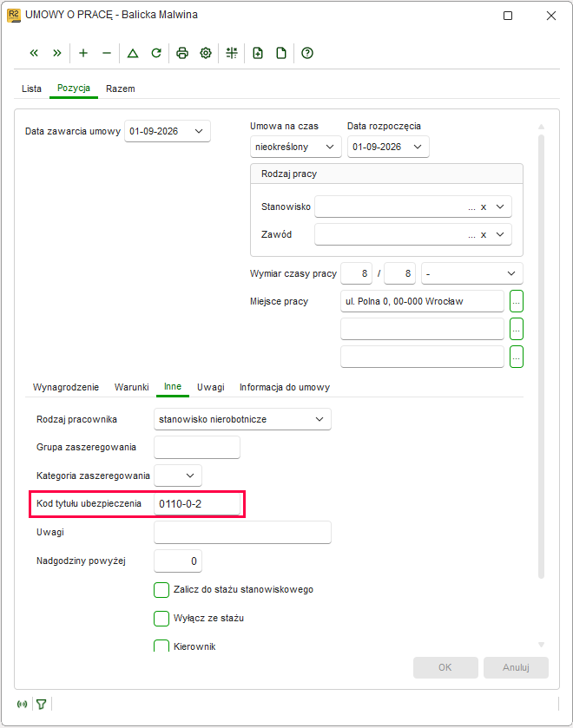Expand the Kategoria zaszeregowania dropdown
Image resolution: width=573 pixels, height=728 pixels.
pyautogui.click(x=178, y=475)
